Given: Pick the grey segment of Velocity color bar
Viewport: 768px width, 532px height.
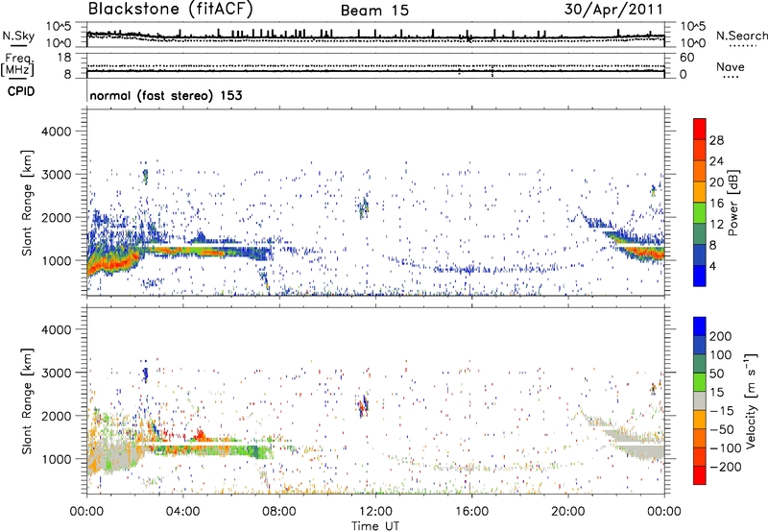Looking at the screenshot, I should click(x=700, y=401).
